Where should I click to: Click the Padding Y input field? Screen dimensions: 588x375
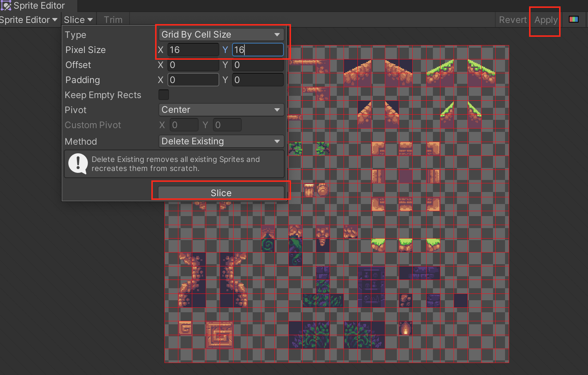[258, 80]
